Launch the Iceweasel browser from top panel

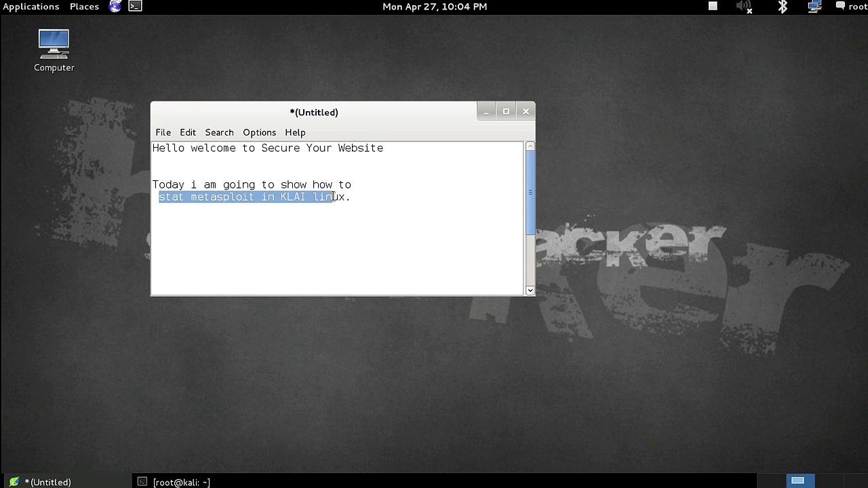(115, 6)
